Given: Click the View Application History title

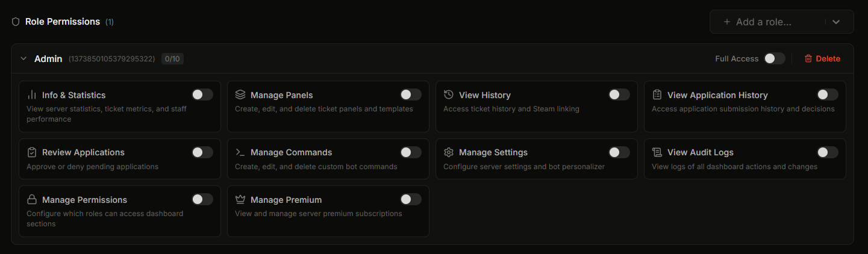Looking at the screenshot, I should (717, 95).
